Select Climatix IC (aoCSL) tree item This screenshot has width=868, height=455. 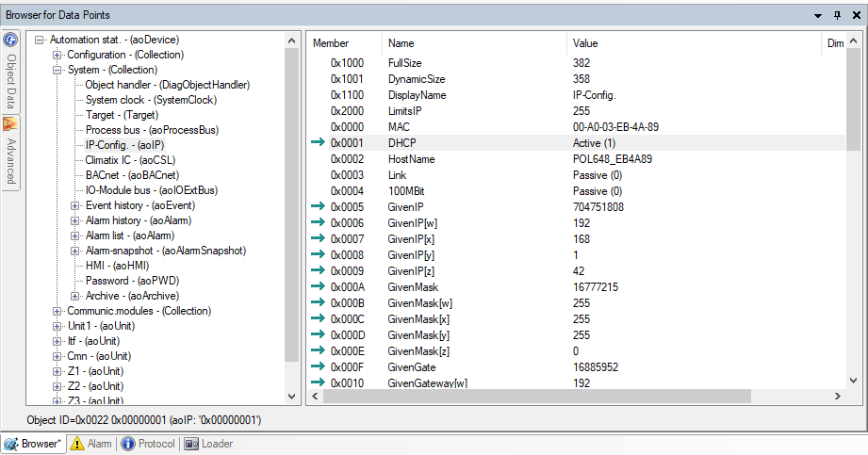[x=130, y=160]
